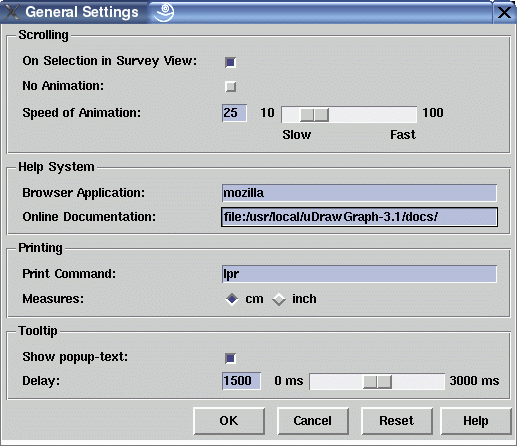Close the General Settings dialog
This screenshot has height=446, width=517.
(x=504, y=13)
